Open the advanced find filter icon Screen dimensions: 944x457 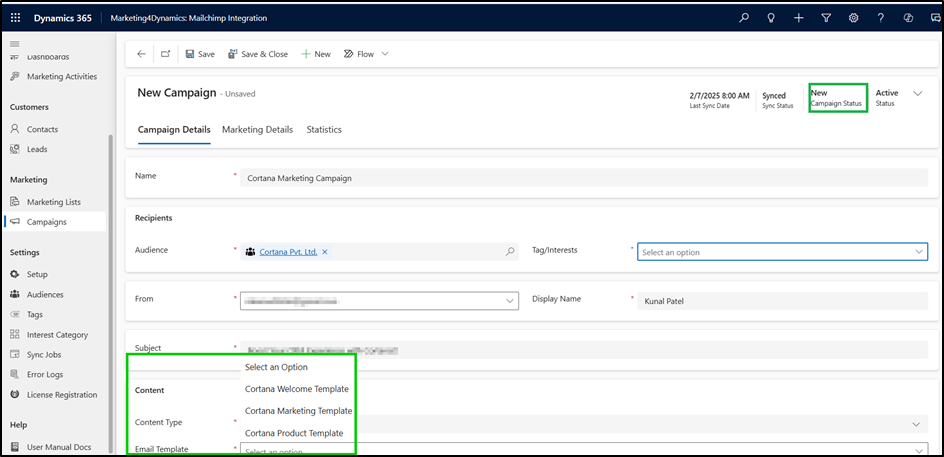826,18
